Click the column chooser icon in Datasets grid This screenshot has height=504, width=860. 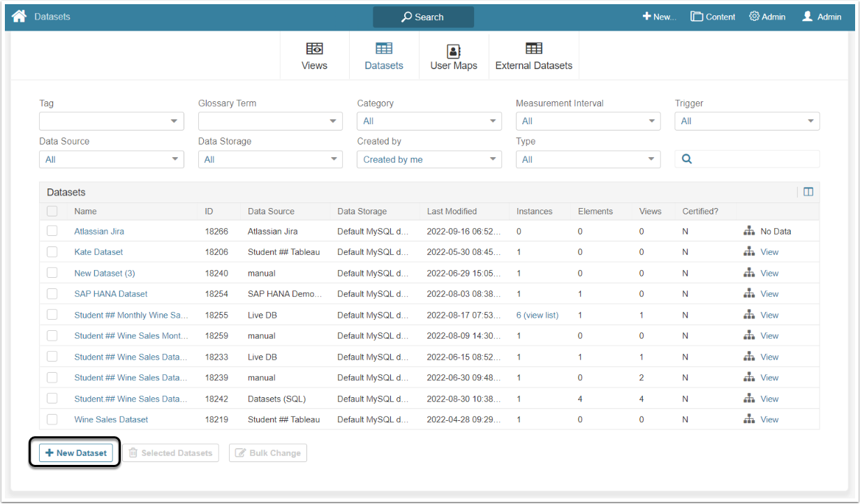pyautogui.click(x=808, y=192)
